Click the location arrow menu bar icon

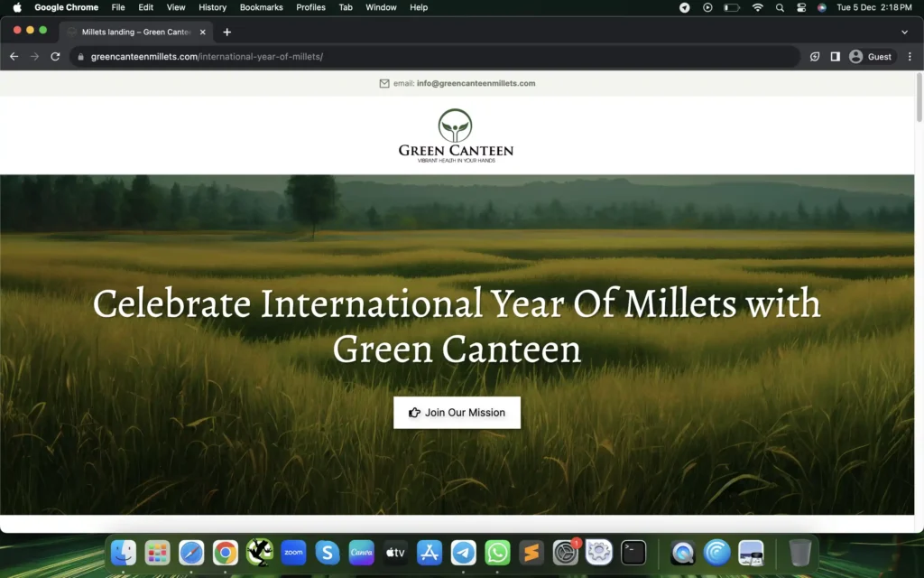click(x=684, y=7)
